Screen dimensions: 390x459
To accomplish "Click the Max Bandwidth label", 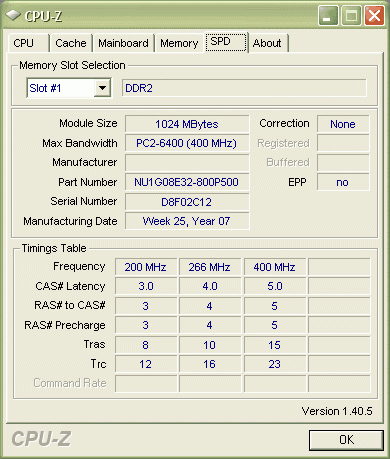I will pyautogui.click(x=80, y=143).
